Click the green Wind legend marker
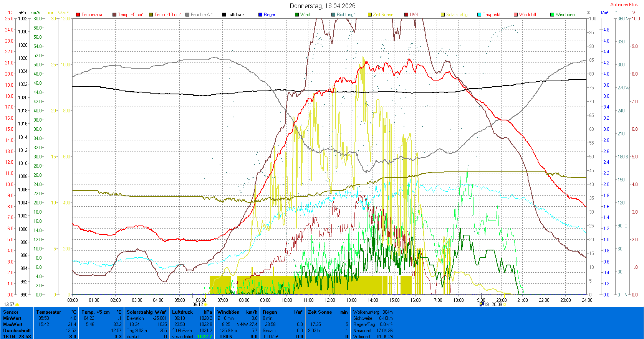 pos(297,15)
